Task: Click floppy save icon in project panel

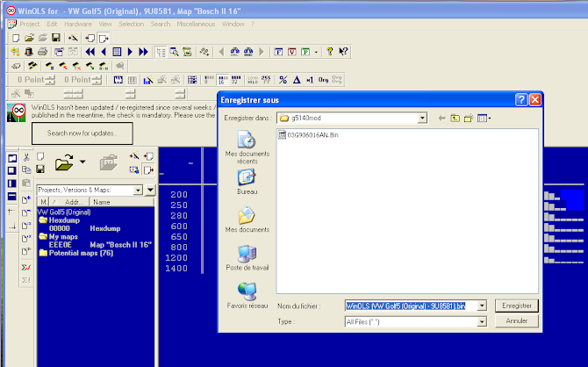Action: point(40,169)
